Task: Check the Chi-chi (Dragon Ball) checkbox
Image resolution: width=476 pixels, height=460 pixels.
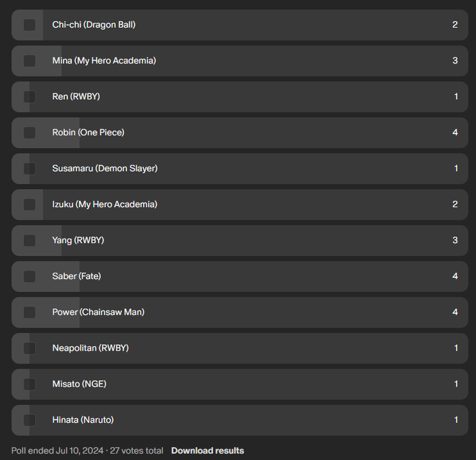Action: point(30,25)
